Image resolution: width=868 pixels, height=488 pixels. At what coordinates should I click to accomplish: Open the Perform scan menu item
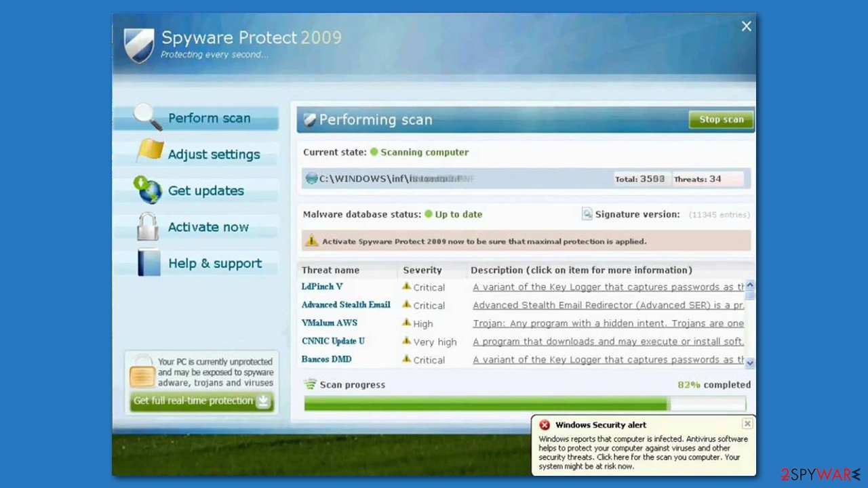[x=196, y=118]
